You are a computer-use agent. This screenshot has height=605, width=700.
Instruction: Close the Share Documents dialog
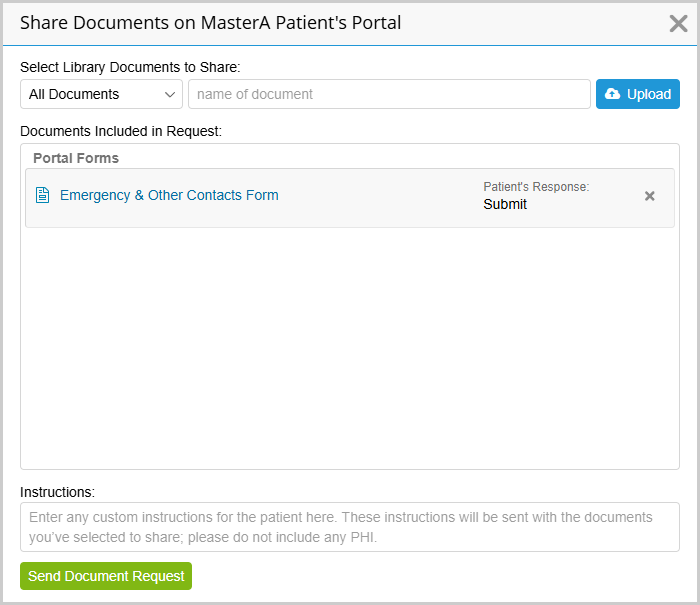678,23
